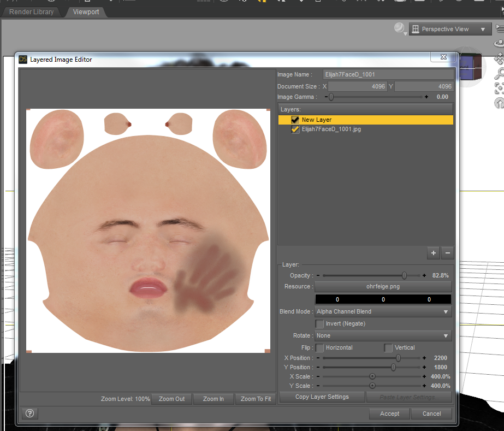Click the Opacity value 82.8%
504x431 pixels.
click(x=440, y=275)
